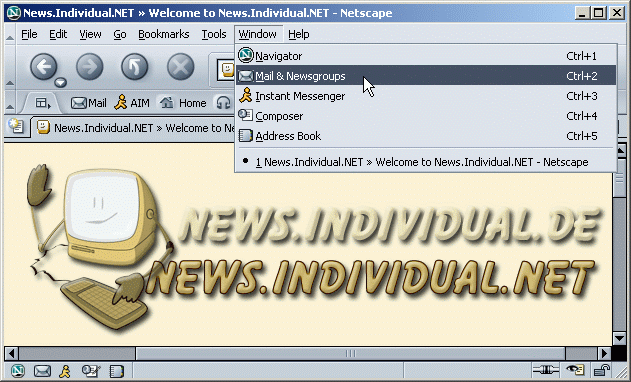Open the Go menu
This screenshot has width=631, height=382.
point(120,34)
